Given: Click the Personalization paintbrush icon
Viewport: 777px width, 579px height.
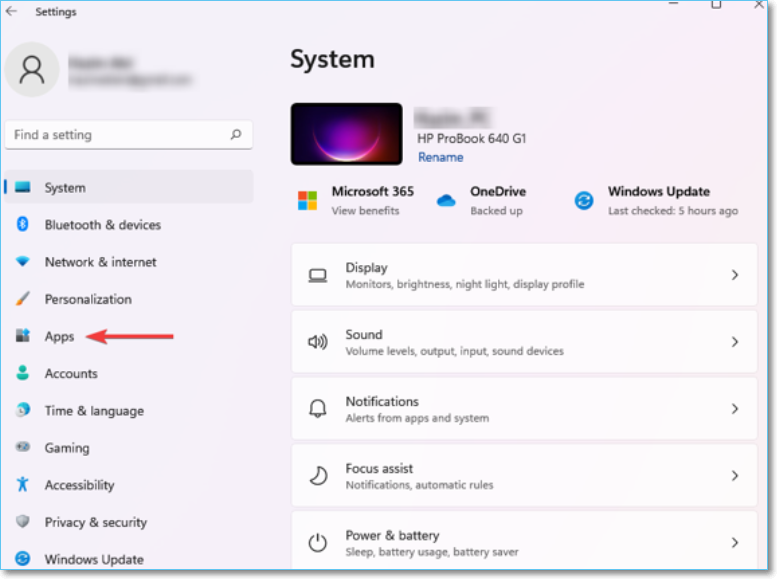Looking at the screenshot, I should tap(22, 299).
